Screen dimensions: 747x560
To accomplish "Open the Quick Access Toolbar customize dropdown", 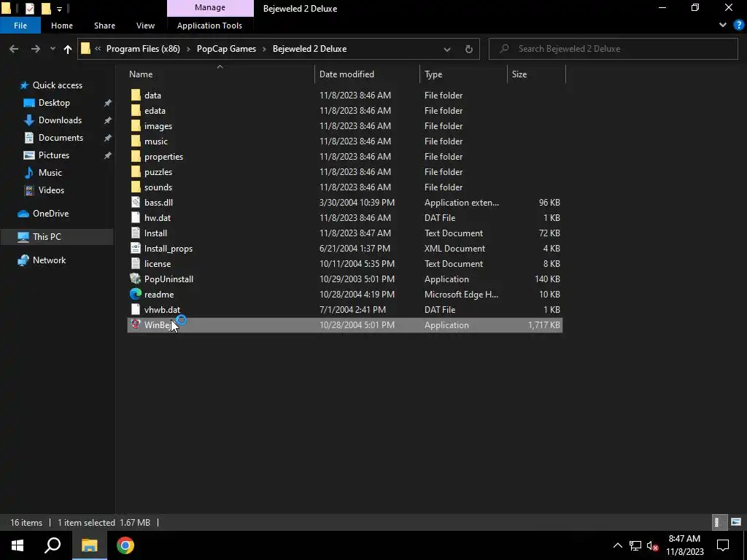I will click(x=59, y=9).
